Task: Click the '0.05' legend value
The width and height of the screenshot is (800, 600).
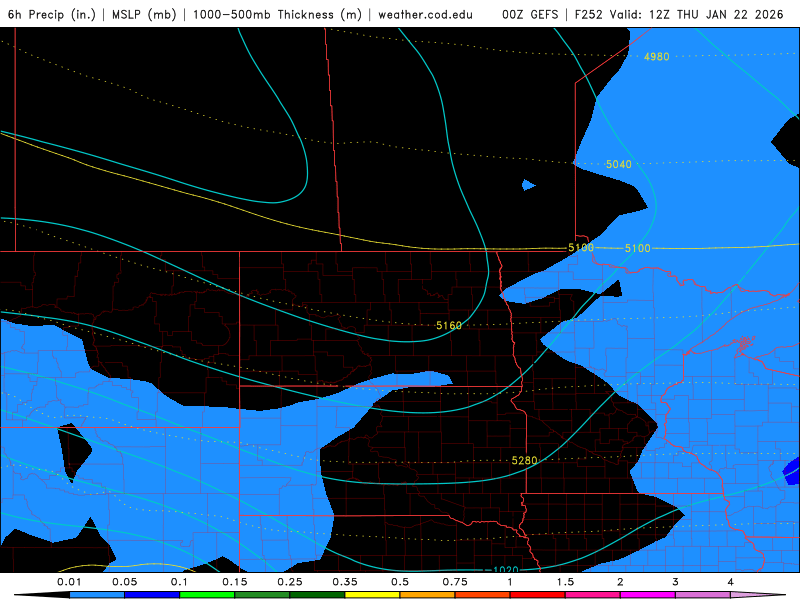Action: 124,582
